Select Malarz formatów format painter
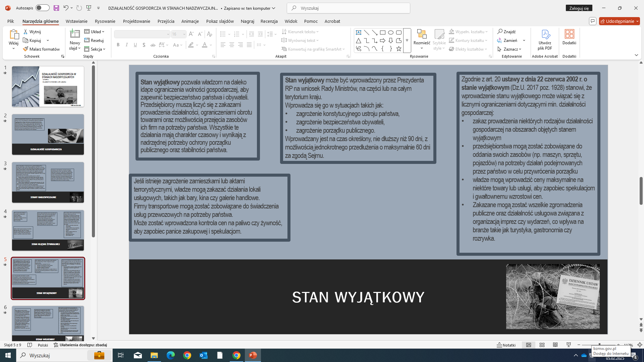This screenshot has width=644, height=362. point(41,49)
